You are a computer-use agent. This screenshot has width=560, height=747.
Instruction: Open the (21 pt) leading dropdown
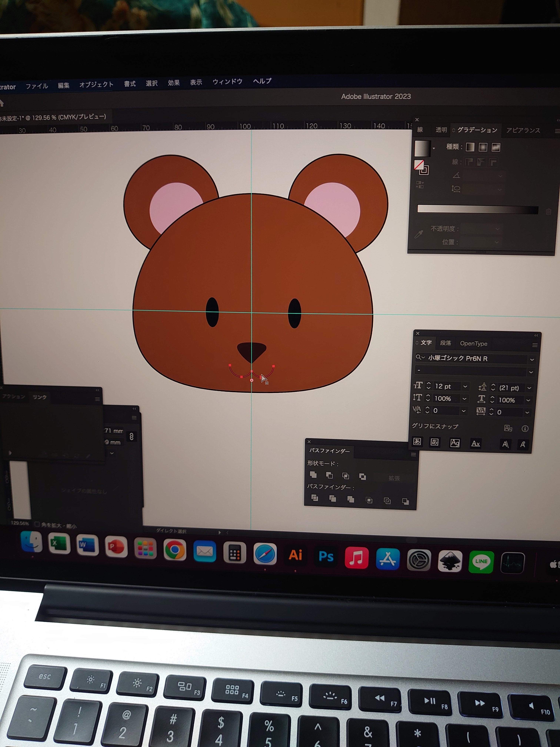click(529, 388)
